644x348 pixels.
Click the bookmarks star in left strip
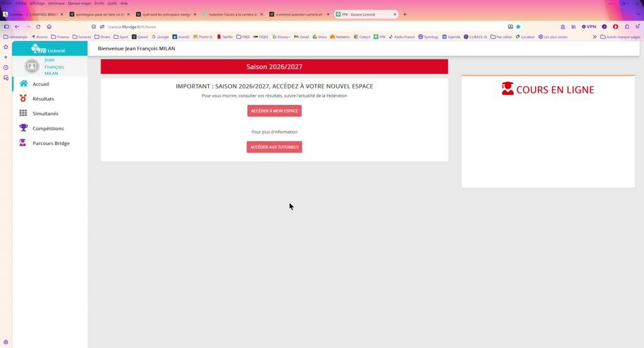(x=6, y=46)
